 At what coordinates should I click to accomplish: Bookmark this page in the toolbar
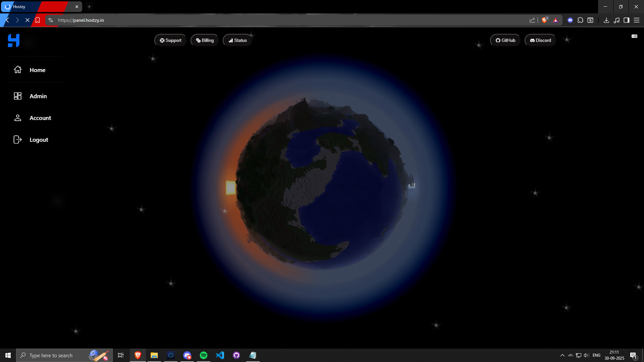point(38,20)
